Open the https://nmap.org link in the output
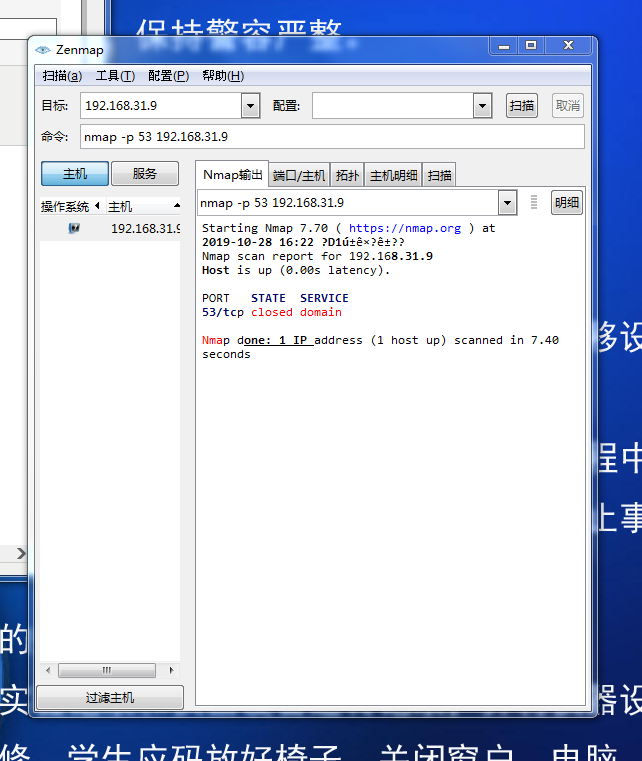This screenshot has height=761, width=642. click(405, 228)
